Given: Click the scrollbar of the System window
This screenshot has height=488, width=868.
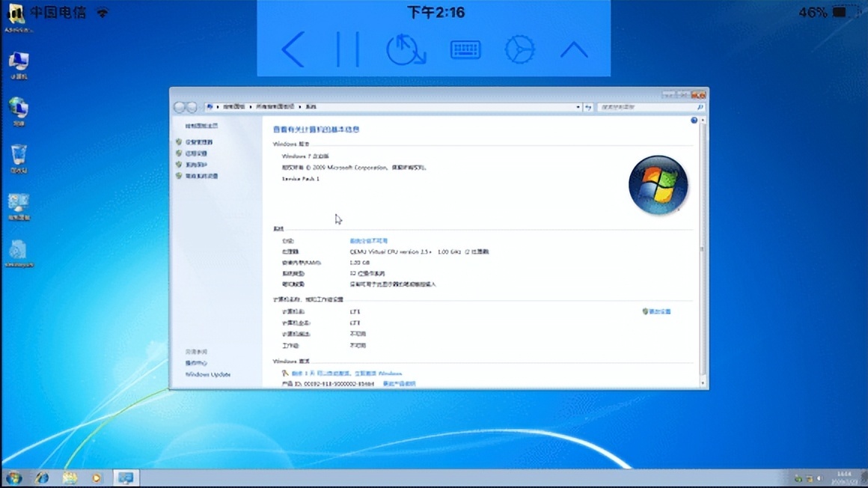Looking at the screenshot, I should 703,250.
